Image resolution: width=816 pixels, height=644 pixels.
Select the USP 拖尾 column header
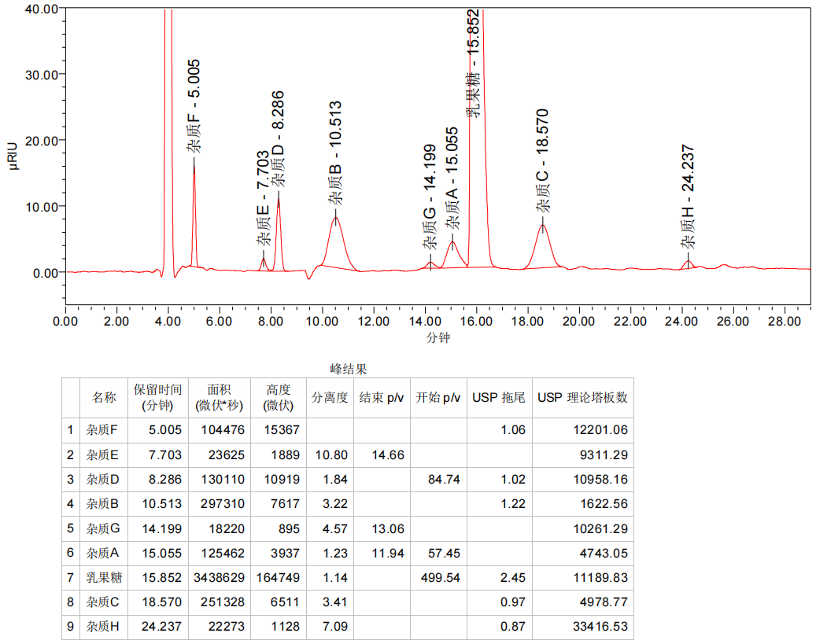click(498, 398)
